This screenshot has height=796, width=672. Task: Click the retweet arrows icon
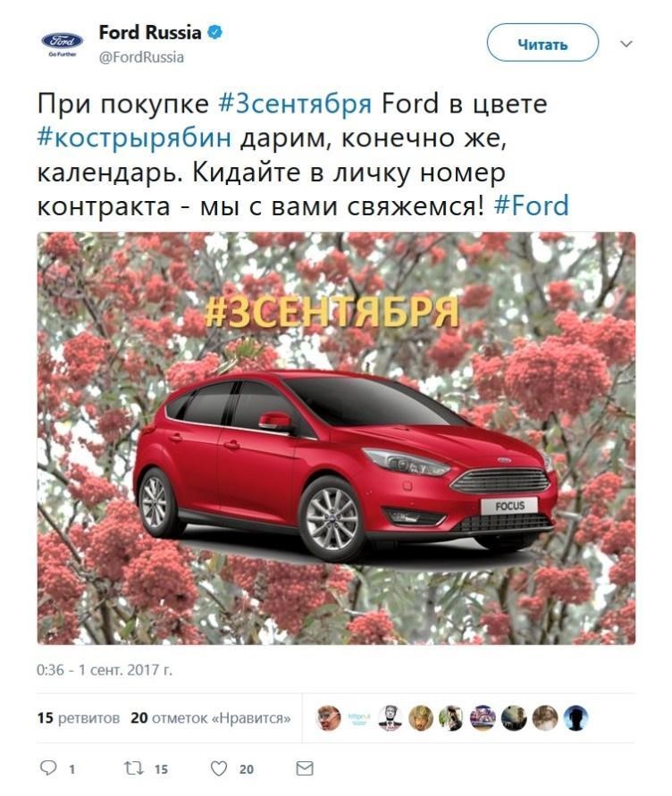pos(133,768)
